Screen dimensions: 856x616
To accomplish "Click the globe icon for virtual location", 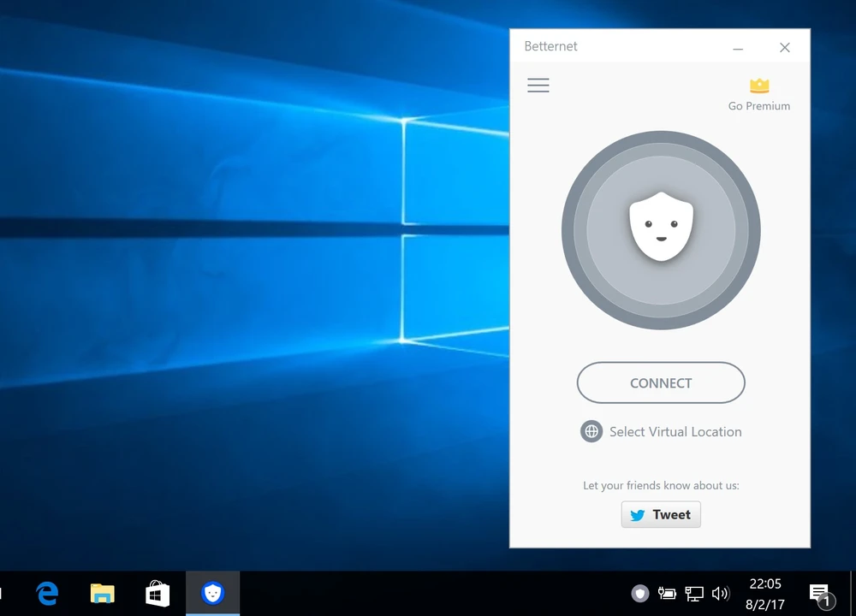I will coord(591,431).
